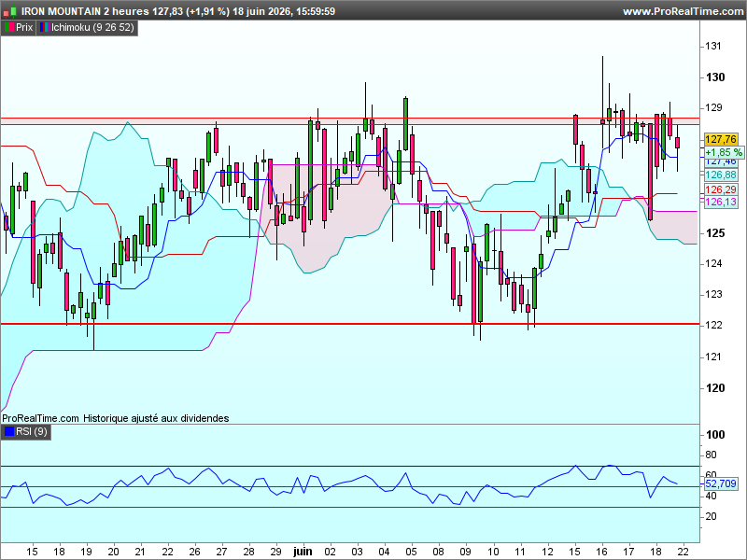Click the 129 price axis label
The image size is (747, 560).
coord(713,108)
